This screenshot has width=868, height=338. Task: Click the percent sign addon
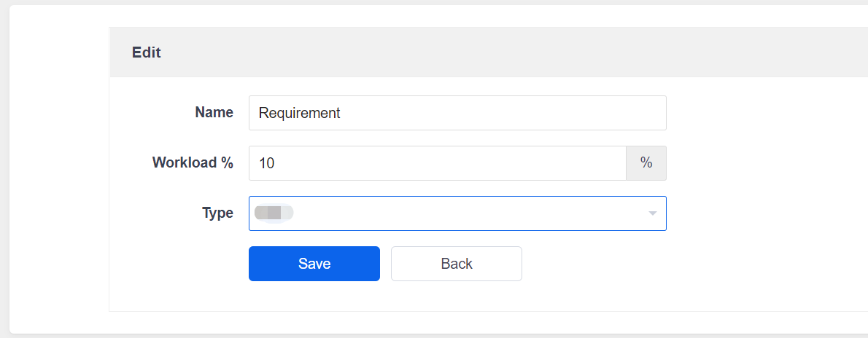coord(646,163)
